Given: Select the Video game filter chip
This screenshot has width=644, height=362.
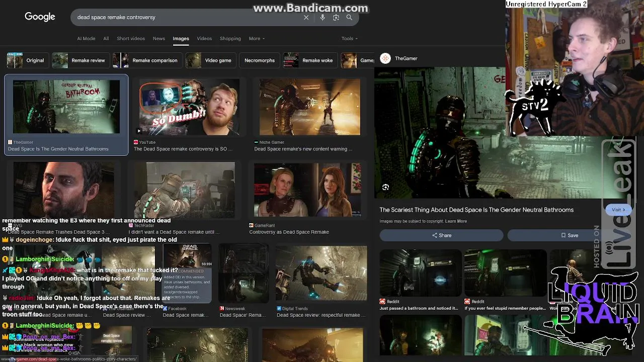Looking at the screenshot, I should click(210, 60).
